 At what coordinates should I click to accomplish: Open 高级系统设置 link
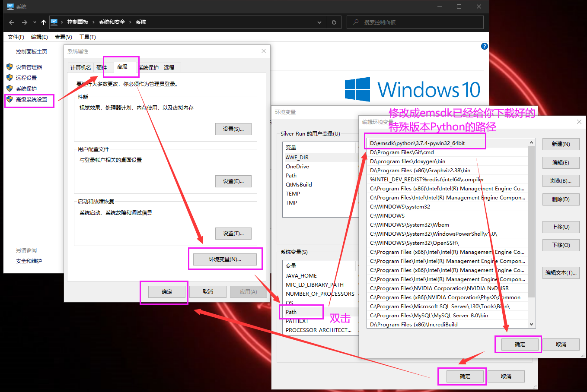tap(32, 100)
